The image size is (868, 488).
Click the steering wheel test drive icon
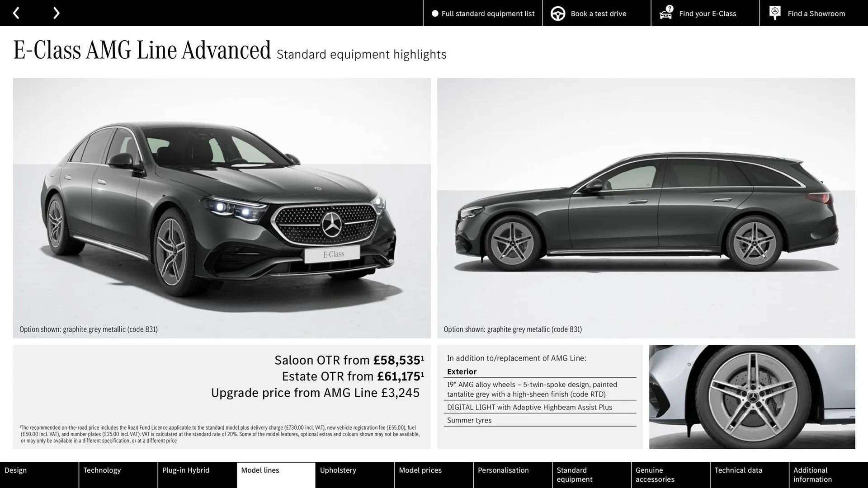(558, 13)
